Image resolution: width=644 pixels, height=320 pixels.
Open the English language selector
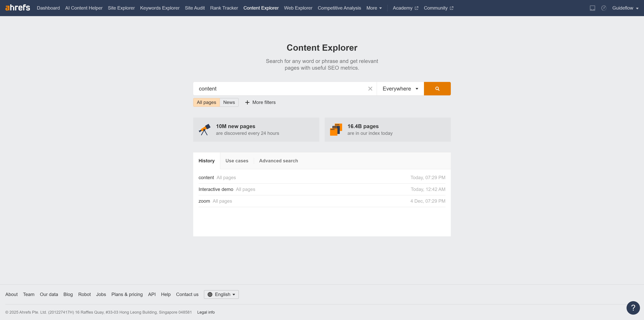[221, 294]
